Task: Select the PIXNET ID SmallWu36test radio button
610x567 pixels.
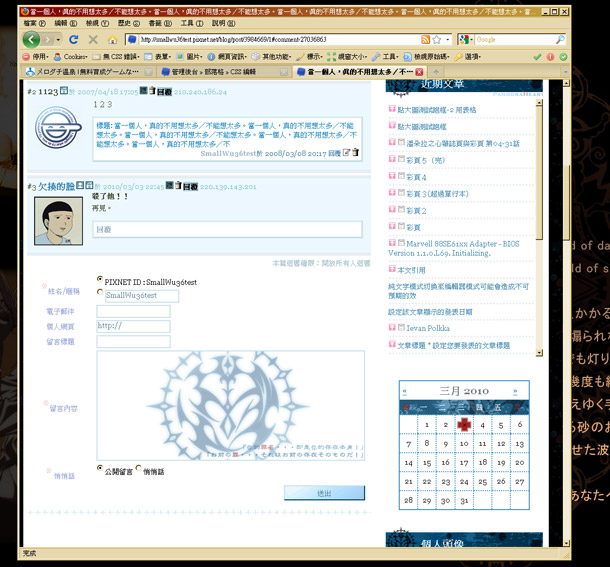Action: click(x=100, y=279)
